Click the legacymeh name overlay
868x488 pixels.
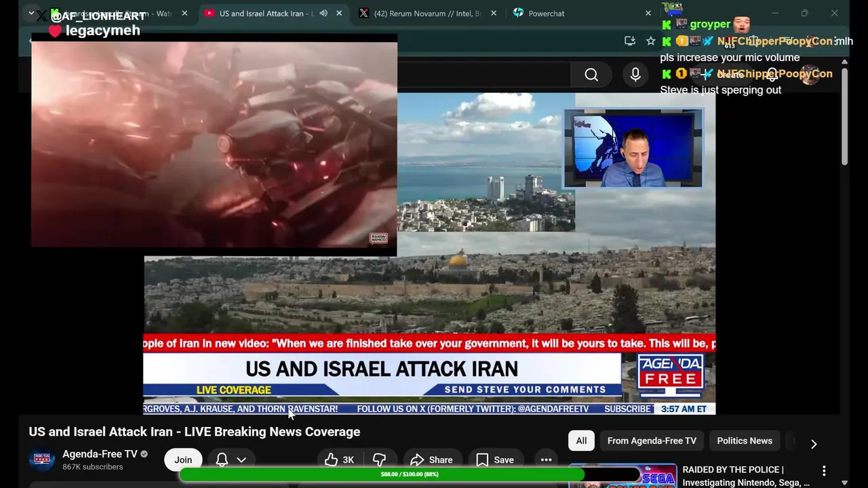pos(103,30)
